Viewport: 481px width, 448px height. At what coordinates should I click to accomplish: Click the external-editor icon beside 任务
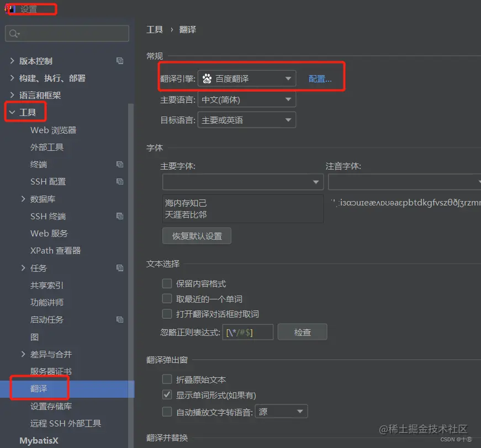[x=120, y=268]
